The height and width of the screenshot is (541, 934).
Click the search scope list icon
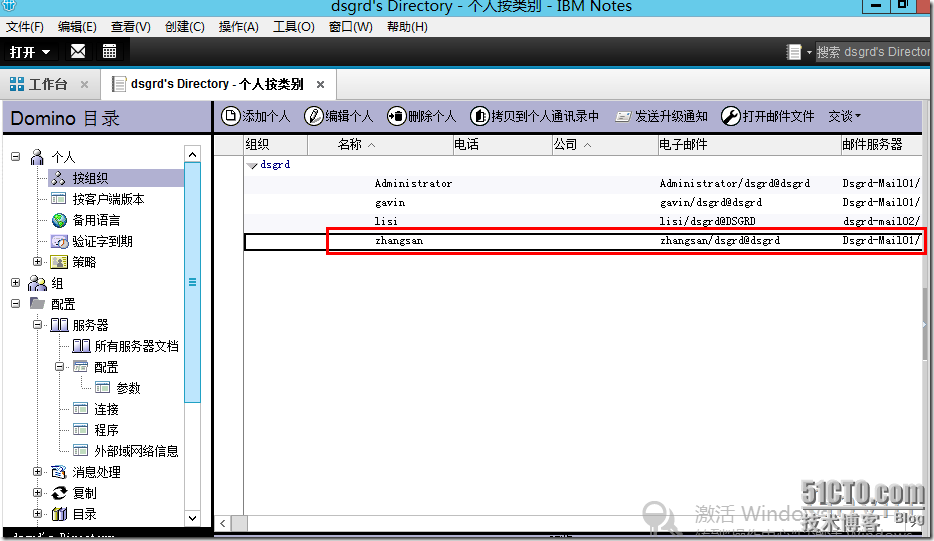[793, 52]
